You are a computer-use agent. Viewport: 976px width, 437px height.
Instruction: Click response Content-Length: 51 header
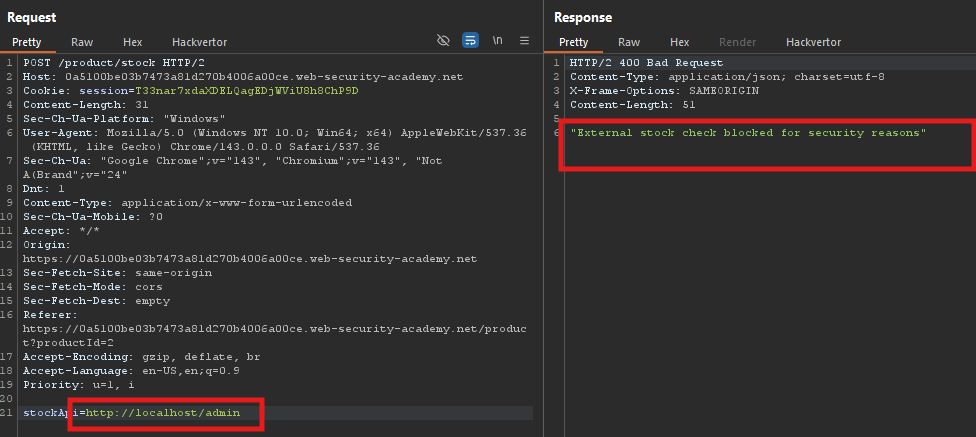(x=633, y=105)
